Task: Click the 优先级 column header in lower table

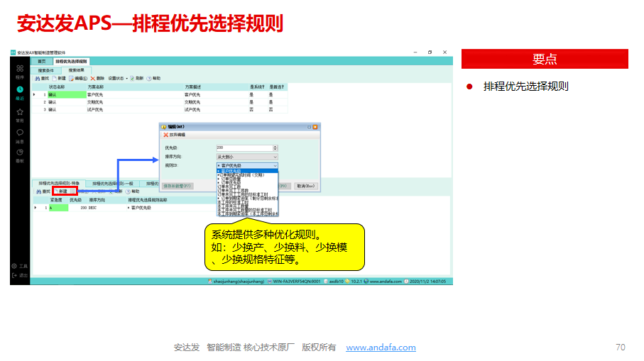Action: (75, 200)
